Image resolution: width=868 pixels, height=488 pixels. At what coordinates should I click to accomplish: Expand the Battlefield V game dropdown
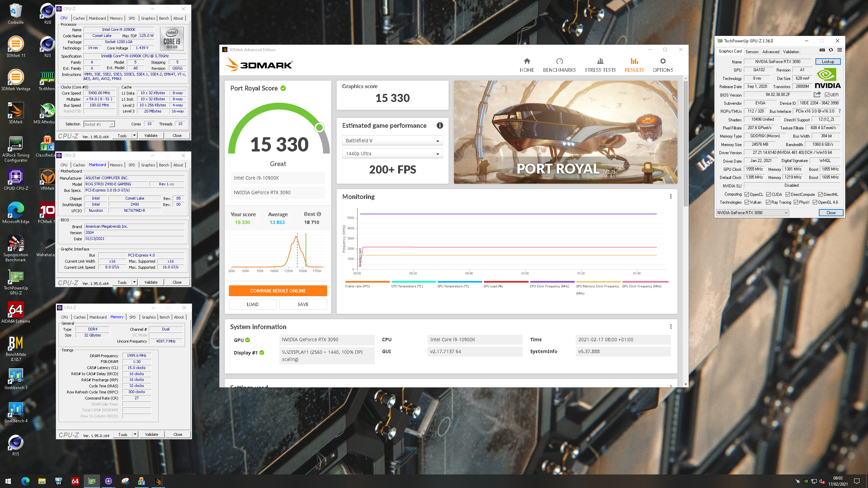392,141
